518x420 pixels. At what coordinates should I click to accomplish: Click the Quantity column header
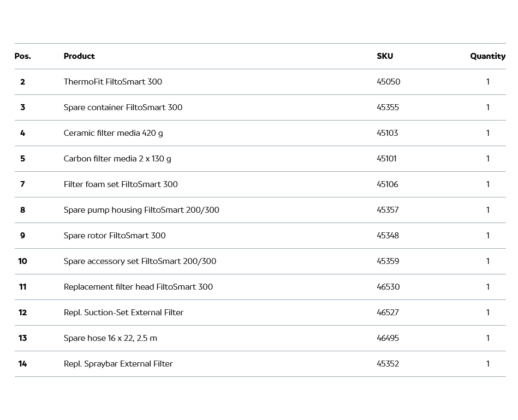click(487, 56)
